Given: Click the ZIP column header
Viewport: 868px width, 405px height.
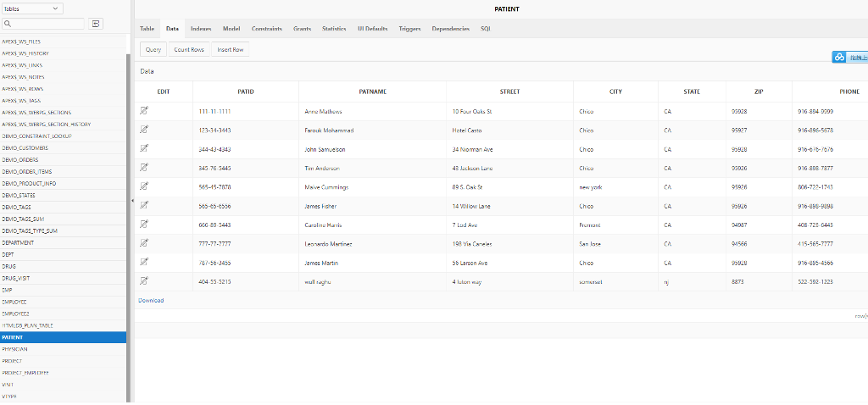Looking at the screenshot, I should pyautogui.click(x=759, y=92).
